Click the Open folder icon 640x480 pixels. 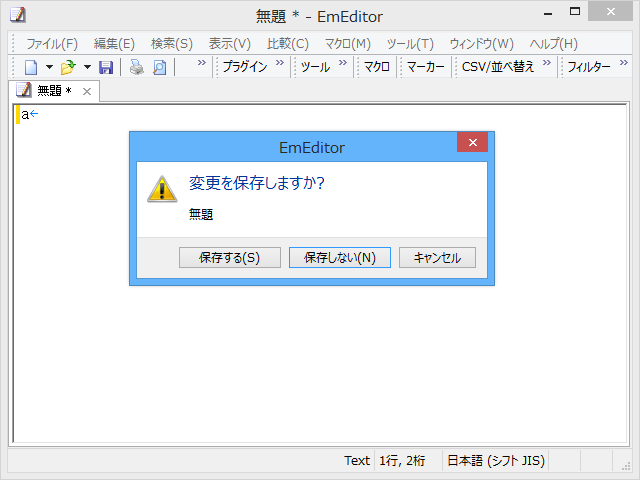[68, 67]
